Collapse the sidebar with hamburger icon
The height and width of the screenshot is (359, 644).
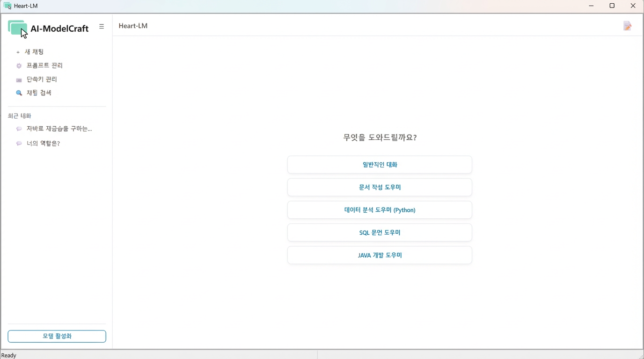[102, 27]
